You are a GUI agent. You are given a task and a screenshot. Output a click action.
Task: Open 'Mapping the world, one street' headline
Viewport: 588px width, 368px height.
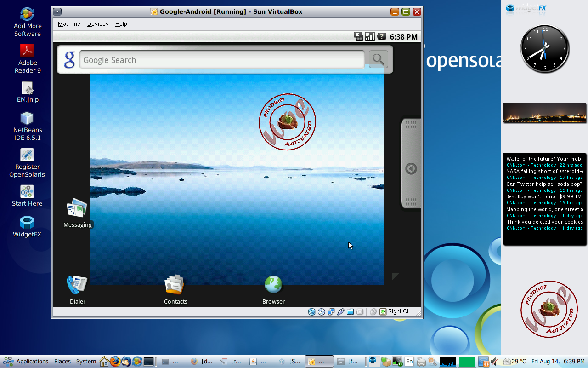(544, 209)
